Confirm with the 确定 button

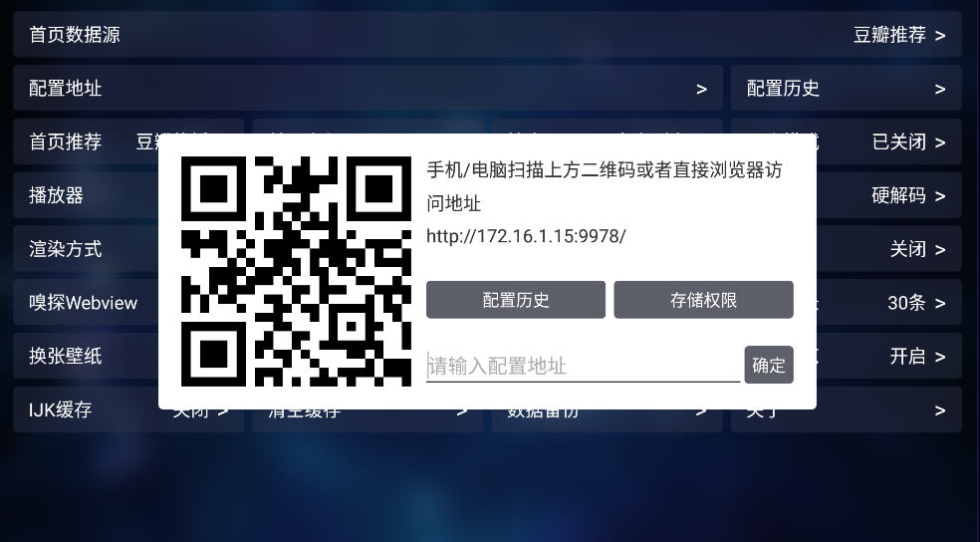769,365
